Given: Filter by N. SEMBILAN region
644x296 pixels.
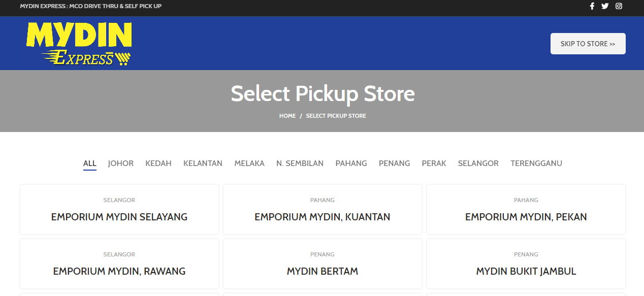Looking at the screenshot, I should point(300,163).
